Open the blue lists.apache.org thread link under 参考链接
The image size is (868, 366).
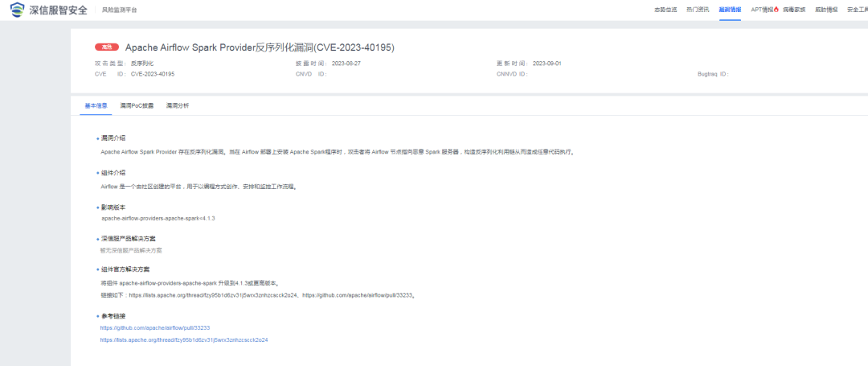[x=184, y=340]
